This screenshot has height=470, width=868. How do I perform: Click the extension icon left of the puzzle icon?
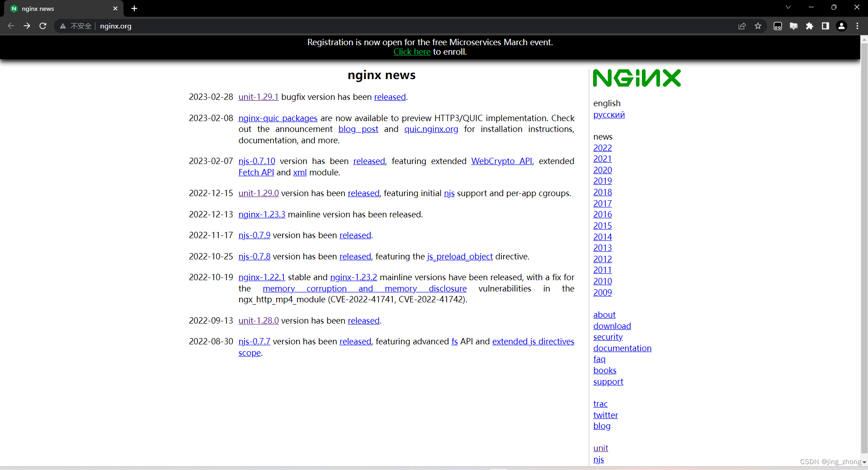(x=793, y=26)
